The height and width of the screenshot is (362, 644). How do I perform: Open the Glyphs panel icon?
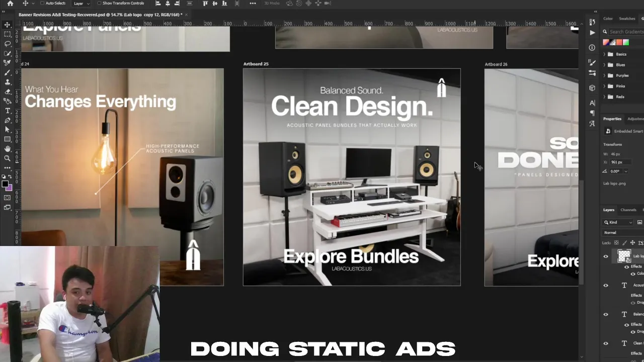point(592,123)
